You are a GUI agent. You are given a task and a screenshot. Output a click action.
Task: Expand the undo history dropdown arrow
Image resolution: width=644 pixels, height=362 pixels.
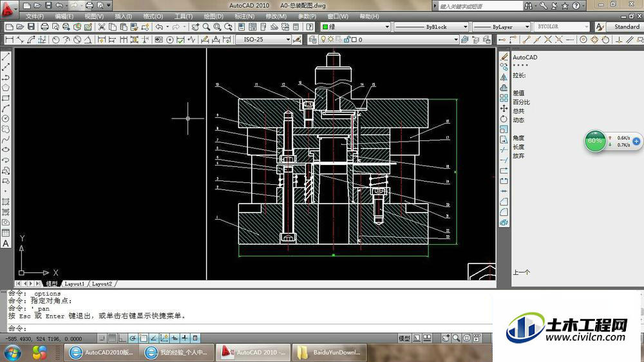[x=167, y=26]
